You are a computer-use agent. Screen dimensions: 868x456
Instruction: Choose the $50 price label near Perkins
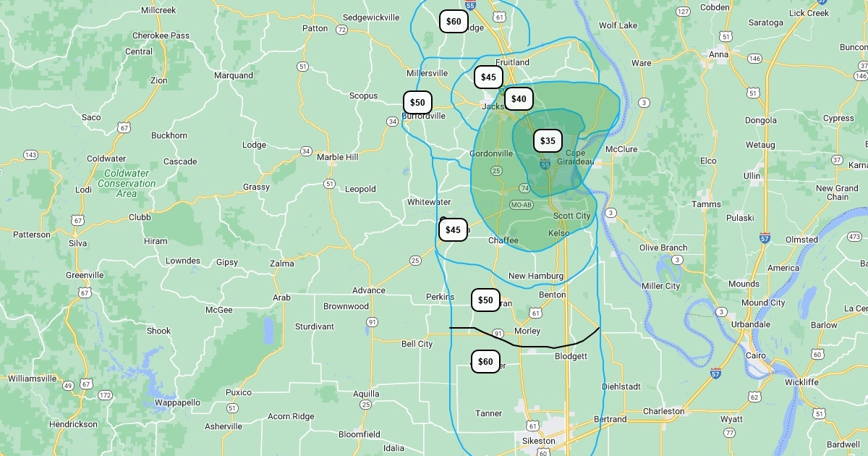click(485, 300)
